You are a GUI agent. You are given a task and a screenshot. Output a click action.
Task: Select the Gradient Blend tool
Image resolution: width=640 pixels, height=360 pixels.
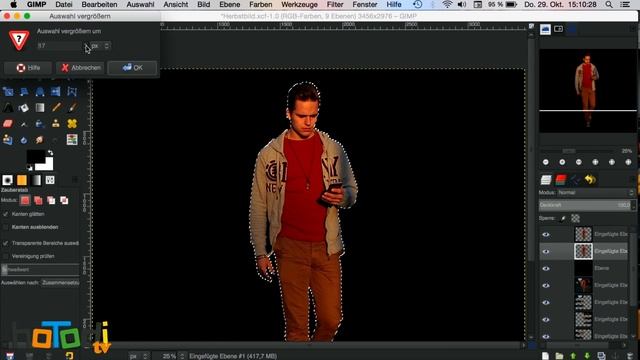click(x=40, y=107)
